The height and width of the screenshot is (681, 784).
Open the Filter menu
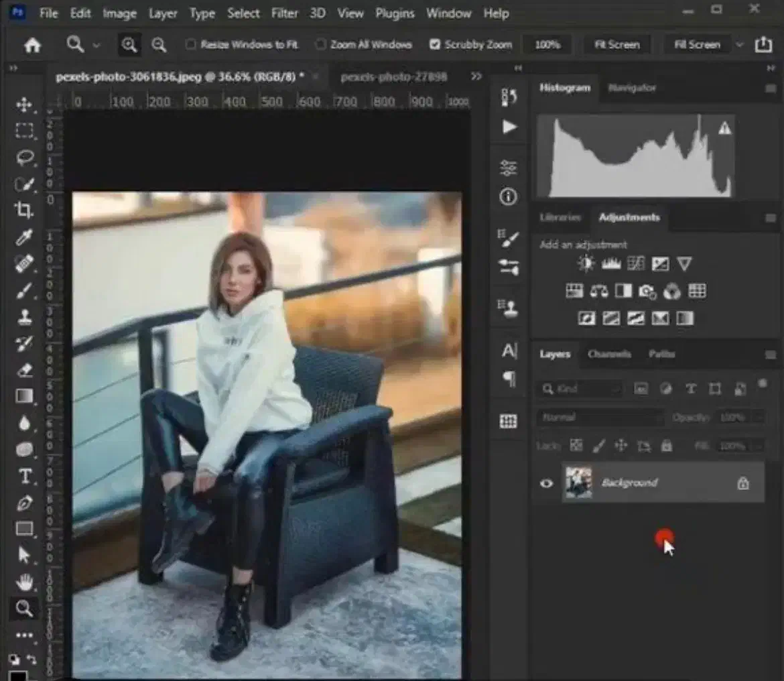pos(284,13)
